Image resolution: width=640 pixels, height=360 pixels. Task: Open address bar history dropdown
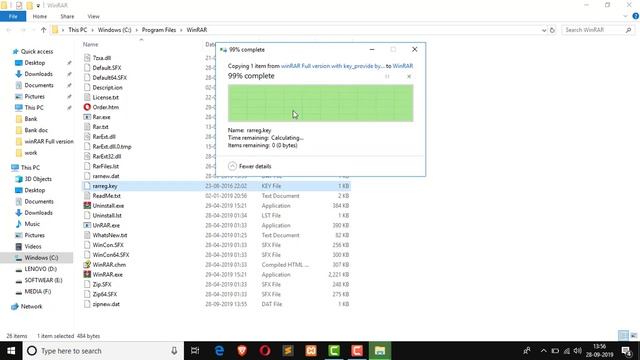[x=544, y=30]
